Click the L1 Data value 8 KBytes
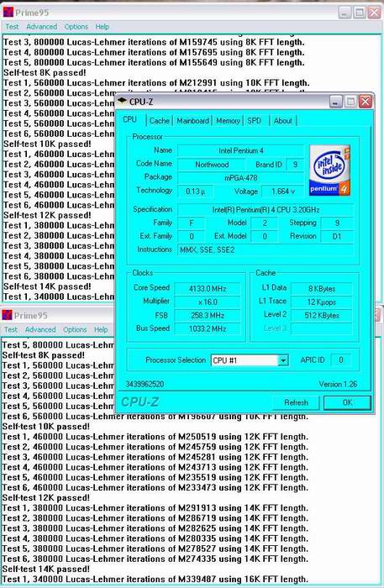 tap(322, 289)
